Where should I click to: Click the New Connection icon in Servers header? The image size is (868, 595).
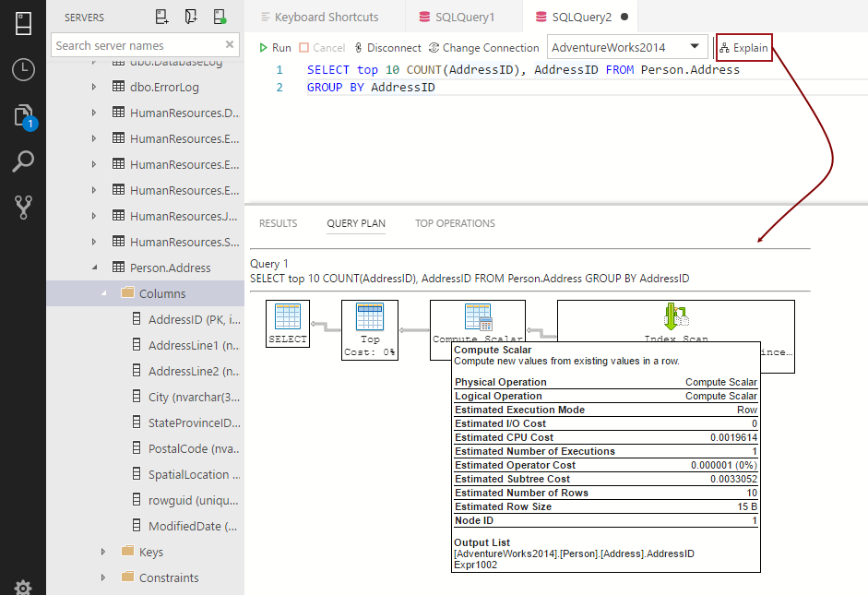click(x=161, y=17)
